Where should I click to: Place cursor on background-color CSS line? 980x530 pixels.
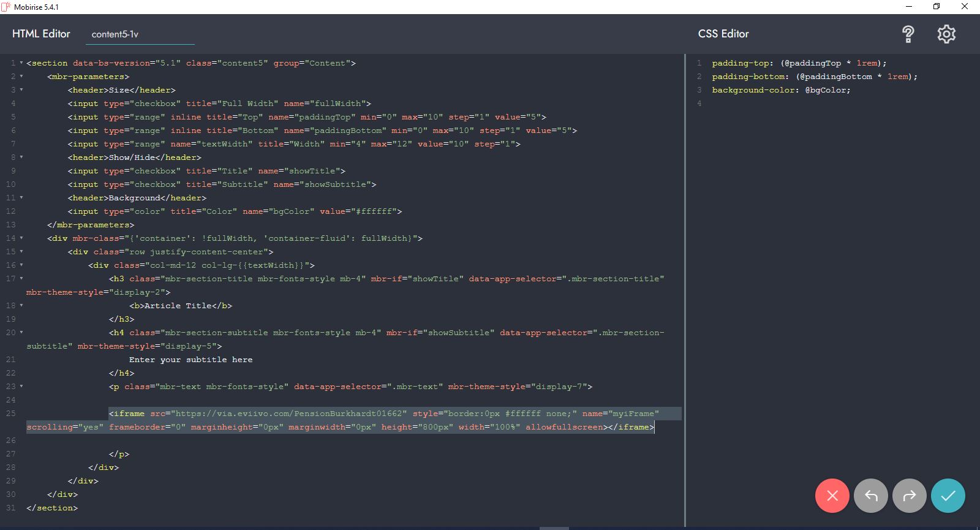781,90
